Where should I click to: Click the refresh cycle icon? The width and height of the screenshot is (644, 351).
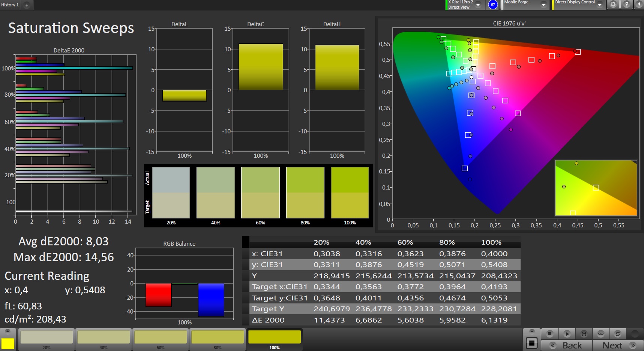pos(618,334)
